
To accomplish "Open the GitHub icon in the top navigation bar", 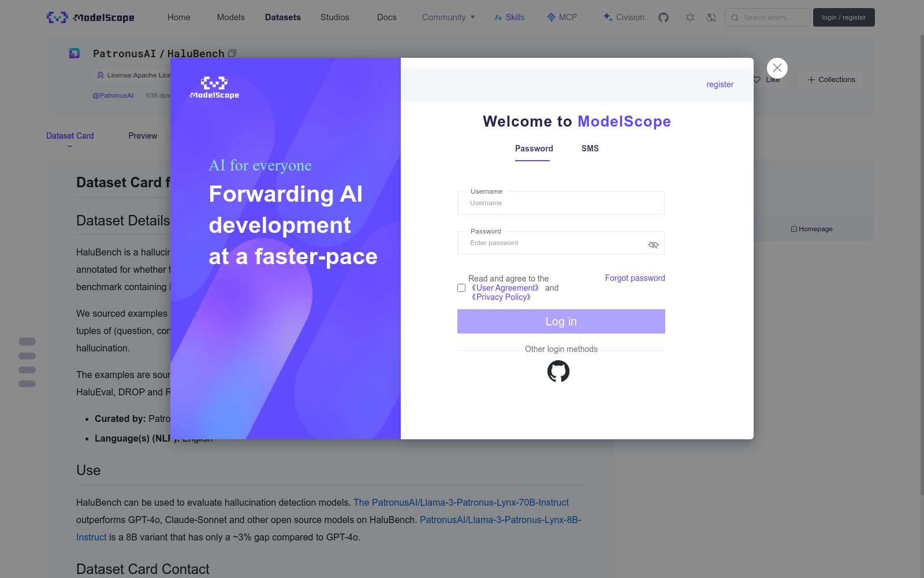I will pos(664,17).
